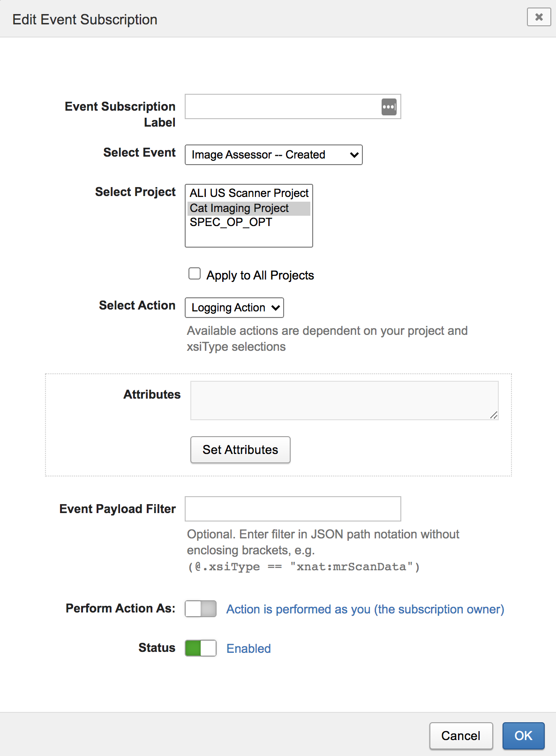Click the Attributes textarea resize handle

(x=494, y=415)
